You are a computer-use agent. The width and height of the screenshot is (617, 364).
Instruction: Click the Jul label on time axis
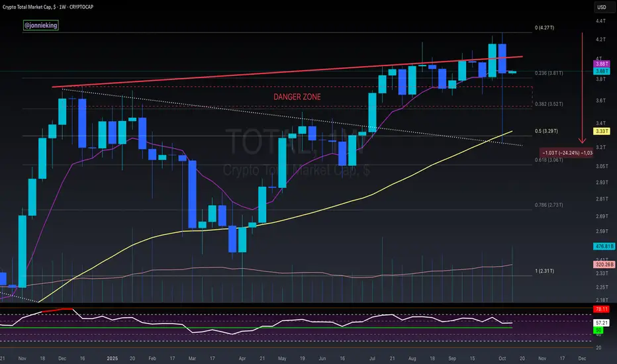click(x=372, y=359)
